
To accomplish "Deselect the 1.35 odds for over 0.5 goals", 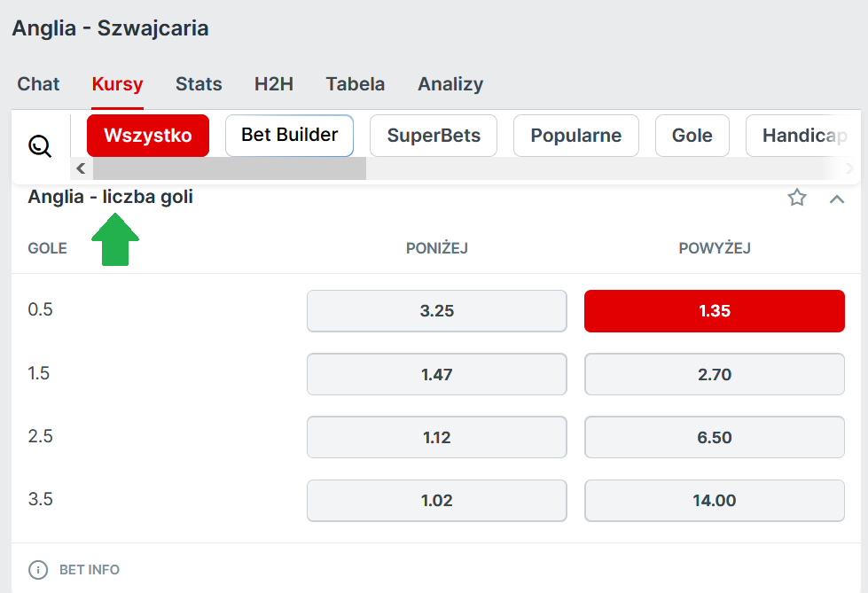I will click(714, 311).
